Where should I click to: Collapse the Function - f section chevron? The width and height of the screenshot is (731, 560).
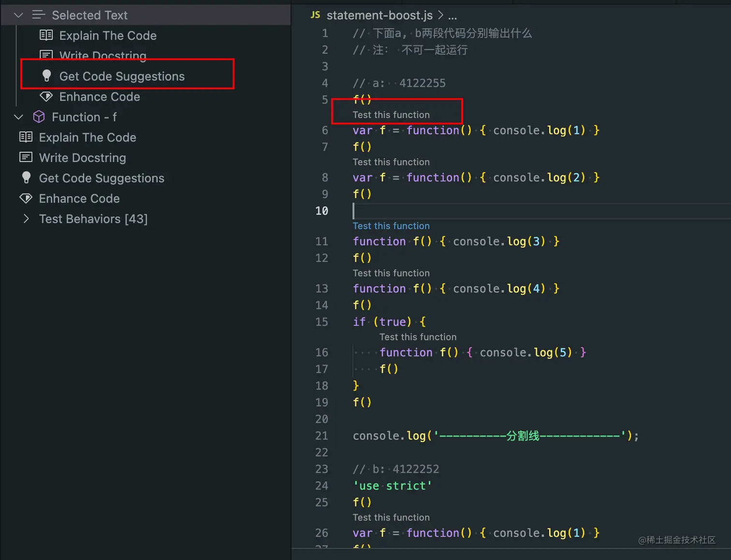pos(18,117)
